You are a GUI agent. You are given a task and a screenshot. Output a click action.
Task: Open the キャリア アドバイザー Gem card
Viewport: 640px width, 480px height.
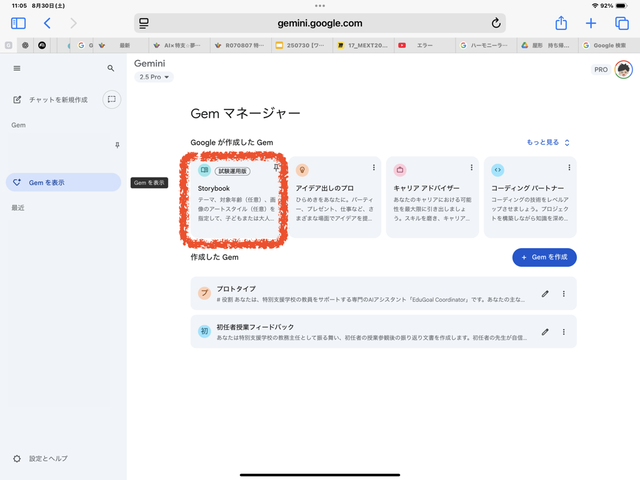tap(432, 197)
